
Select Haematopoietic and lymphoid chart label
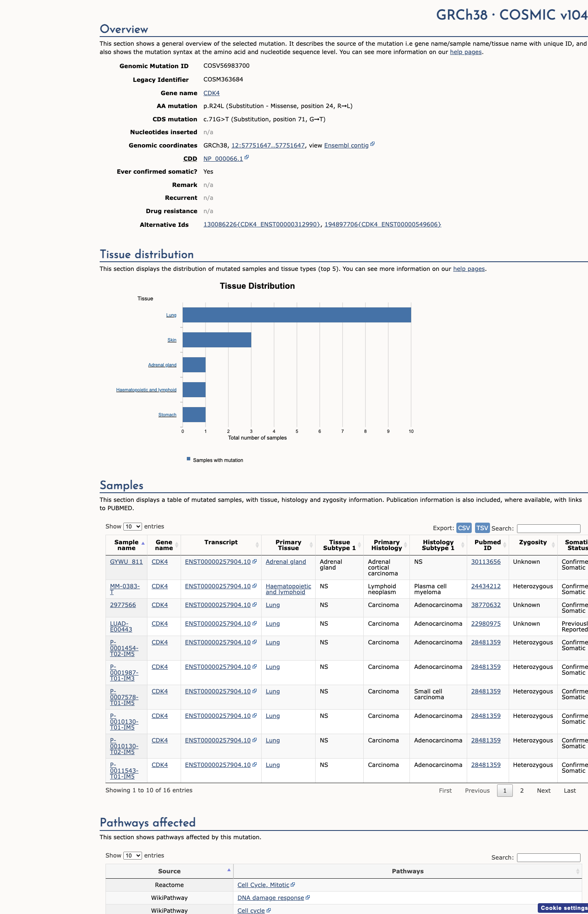click(x=146, y=390)
